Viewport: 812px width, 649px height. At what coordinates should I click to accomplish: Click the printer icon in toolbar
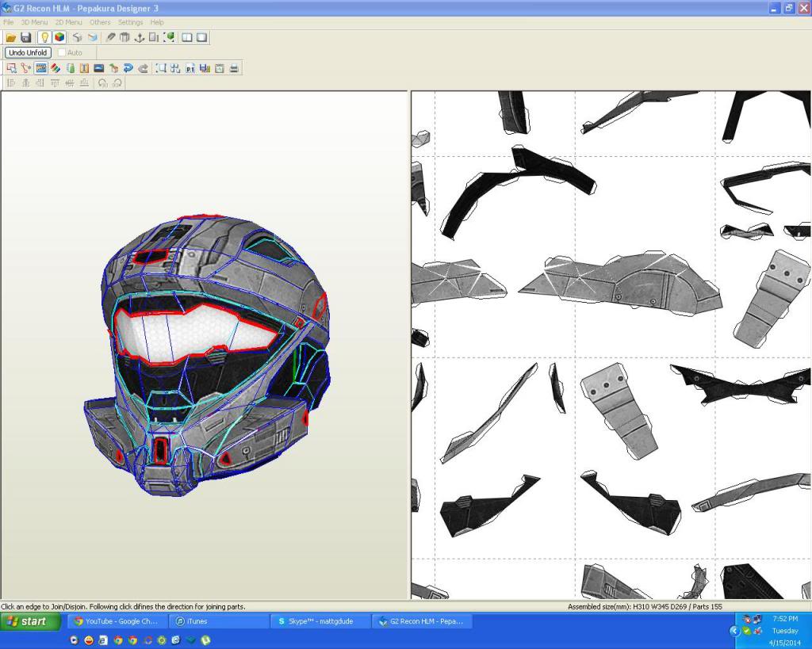(234, 68)
